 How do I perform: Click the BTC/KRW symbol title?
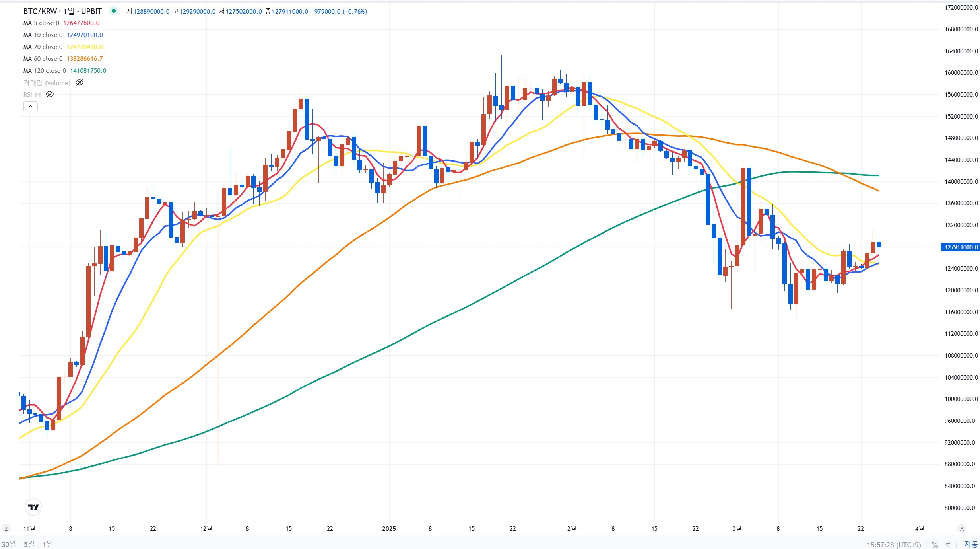(62, 11)
